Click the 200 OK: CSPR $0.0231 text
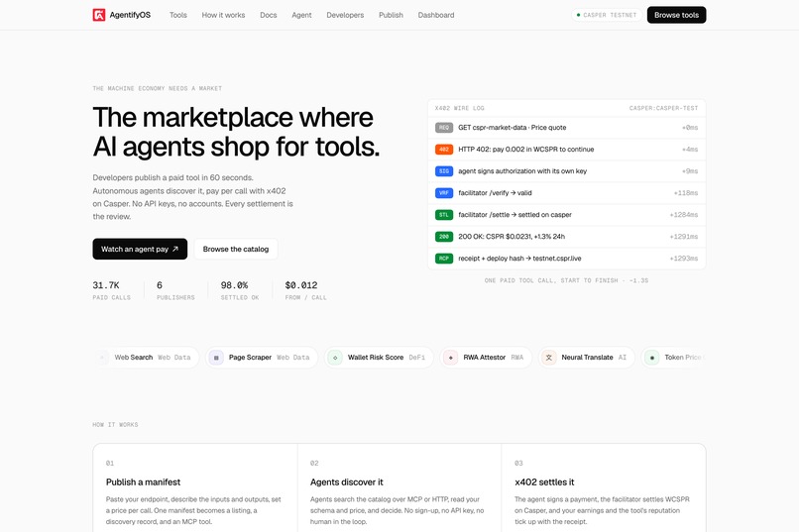 pyautogui.click(x=512, y=237)
